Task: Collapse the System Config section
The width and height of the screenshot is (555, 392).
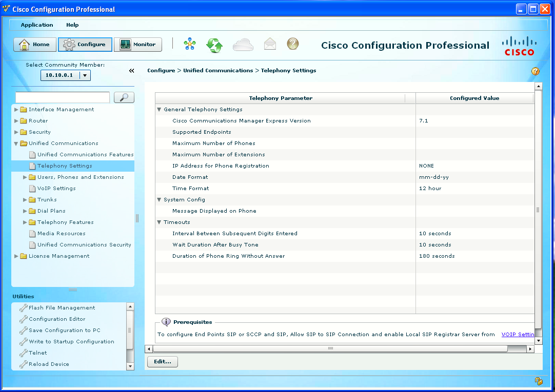Action: tap(160, 200)
